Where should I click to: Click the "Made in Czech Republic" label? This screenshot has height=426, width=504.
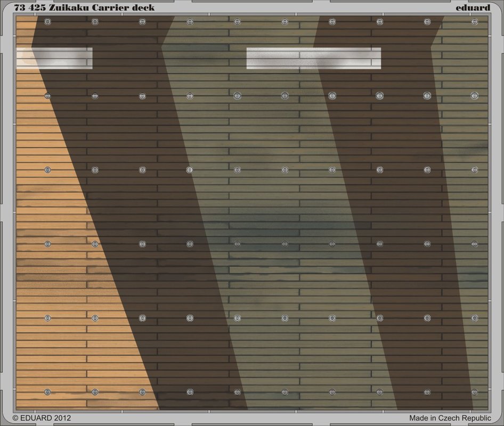coord(450,419)
